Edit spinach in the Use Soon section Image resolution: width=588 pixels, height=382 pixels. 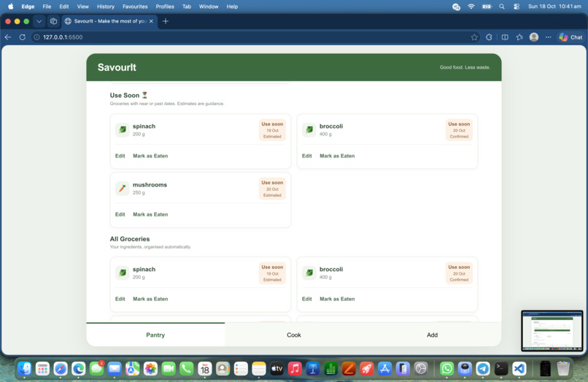coord(120,155)
